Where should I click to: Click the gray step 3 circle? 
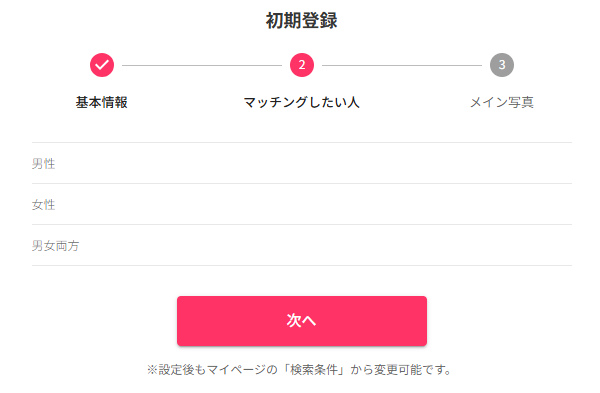pyautogui.click(x=502, y=65)
